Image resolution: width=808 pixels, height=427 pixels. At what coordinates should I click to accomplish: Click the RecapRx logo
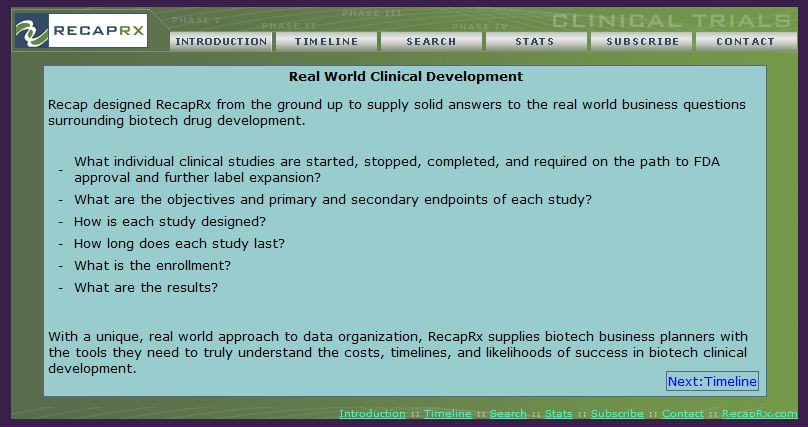tap(81, 32)
